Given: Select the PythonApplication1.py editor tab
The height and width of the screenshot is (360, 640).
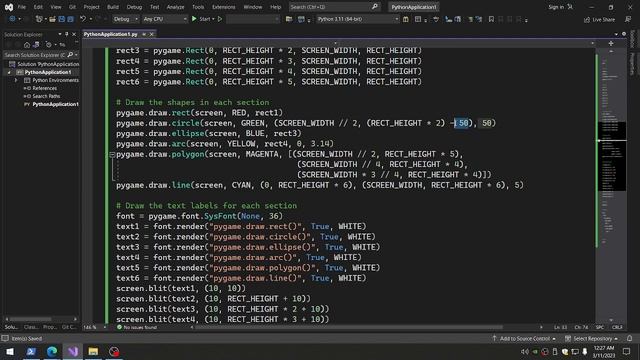Looking at the screenshot, I should click(x=111, y=34).
